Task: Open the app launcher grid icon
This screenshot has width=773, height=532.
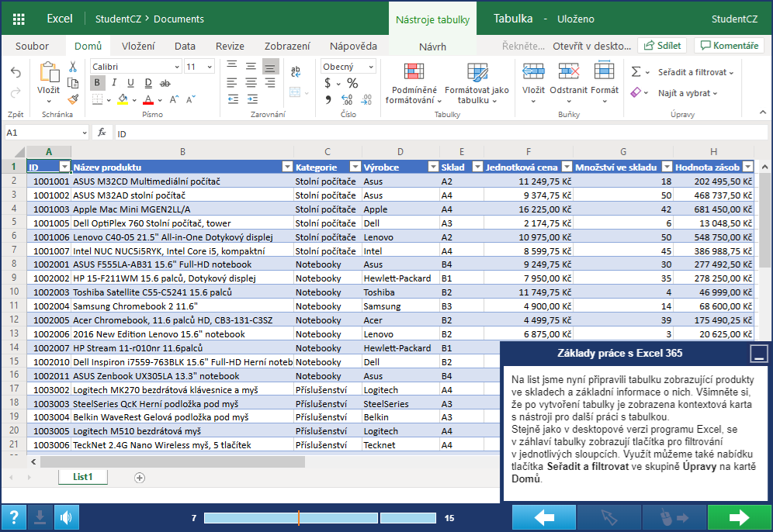Action: (19, 19)
